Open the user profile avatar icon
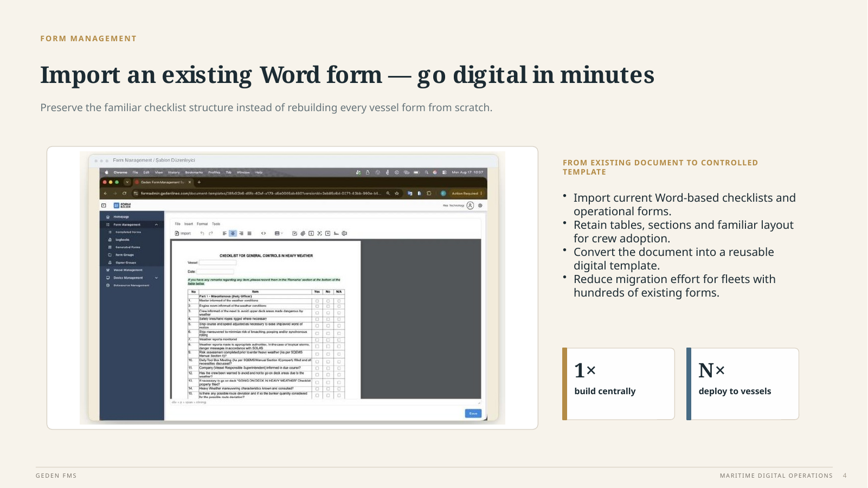 coord(470,206)
